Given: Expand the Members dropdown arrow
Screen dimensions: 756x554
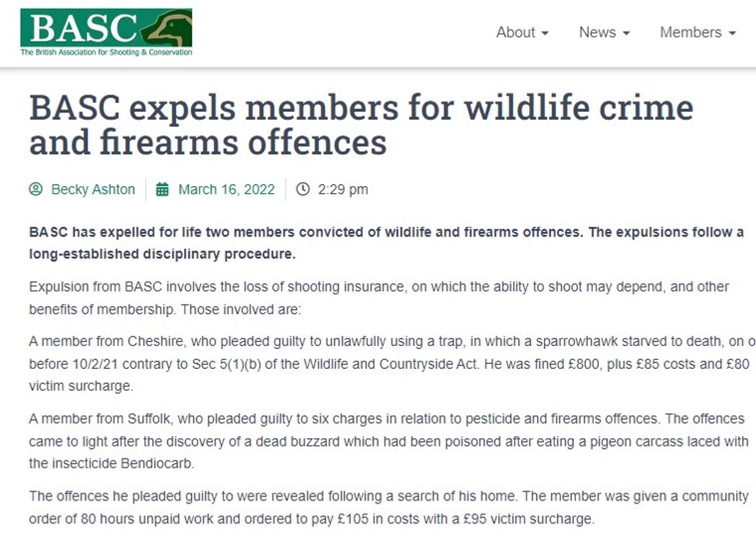Looking at the screenshot, I should point(732,33).
